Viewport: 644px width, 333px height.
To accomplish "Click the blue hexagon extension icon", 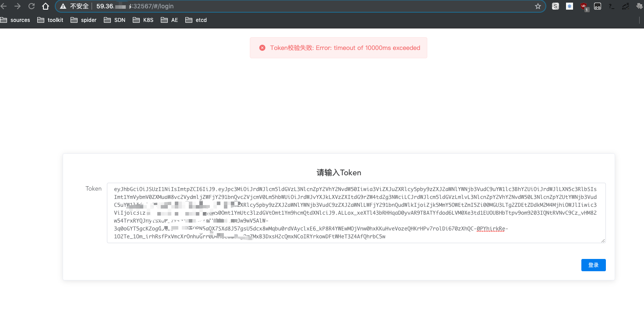I will 569,6.
